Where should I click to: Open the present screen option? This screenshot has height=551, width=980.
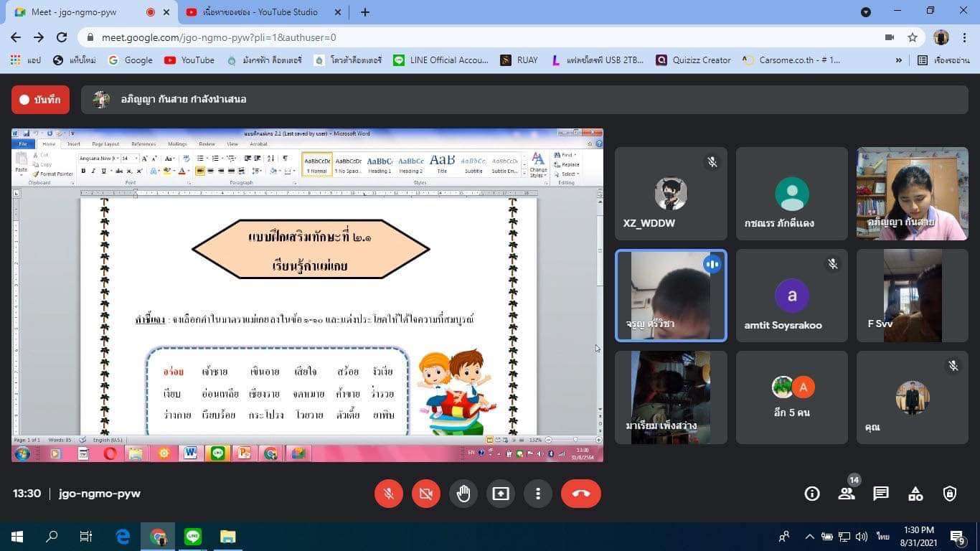coord(500,494)
